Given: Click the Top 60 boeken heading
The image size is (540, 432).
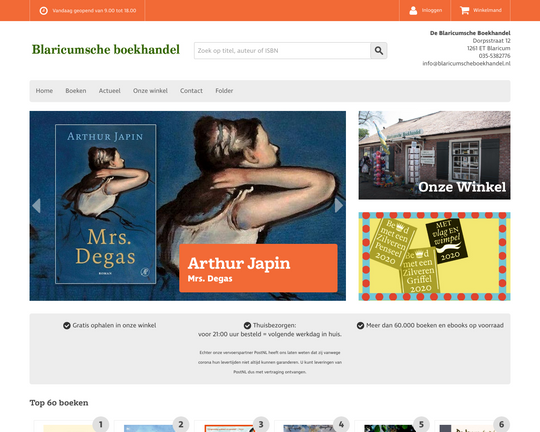Looking at the screenshot, I should tap(59, 403).
